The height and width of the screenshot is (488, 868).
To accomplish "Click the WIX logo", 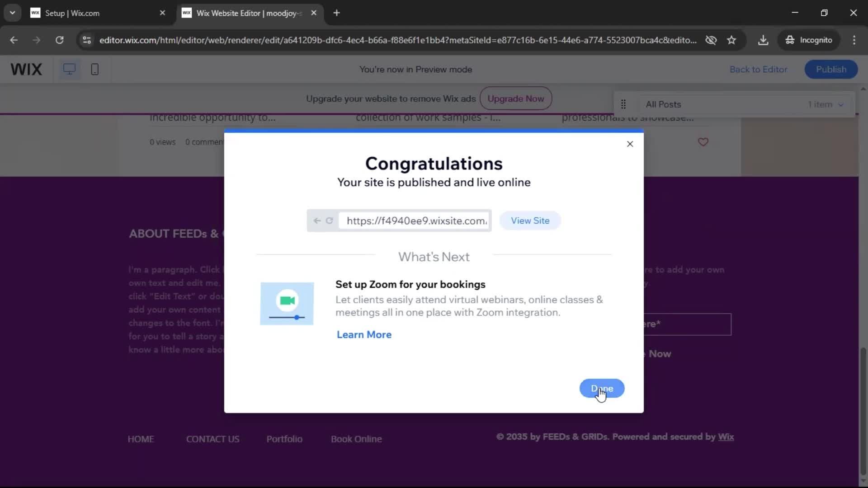I will point(26,69).
